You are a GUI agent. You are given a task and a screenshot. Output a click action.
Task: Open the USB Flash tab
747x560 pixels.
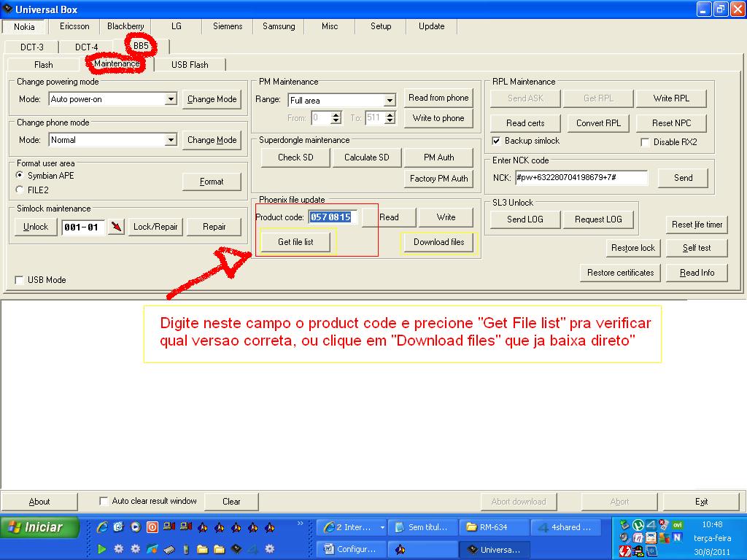pyautogui.click(x=190, y=65)
